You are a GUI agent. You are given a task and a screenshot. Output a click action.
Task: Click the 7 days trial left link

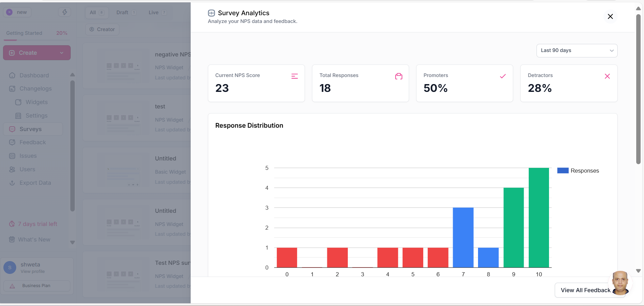tap(37, 224)
